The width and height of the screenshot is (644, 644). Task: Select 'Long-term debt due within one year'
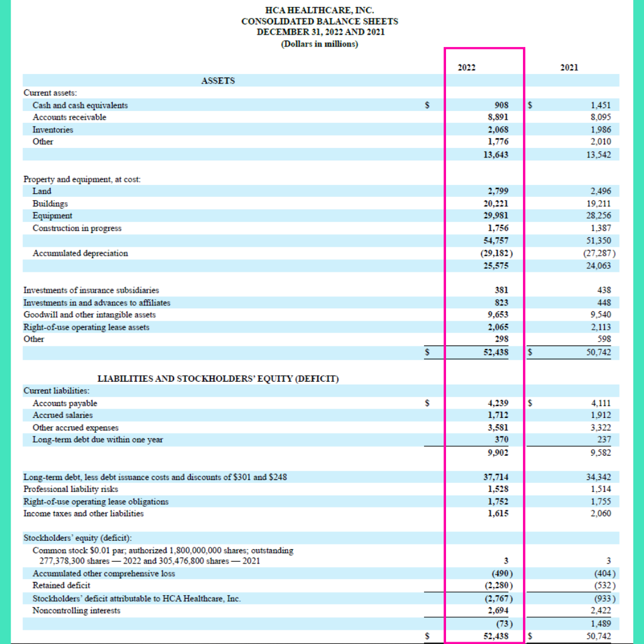coord(98,440)
